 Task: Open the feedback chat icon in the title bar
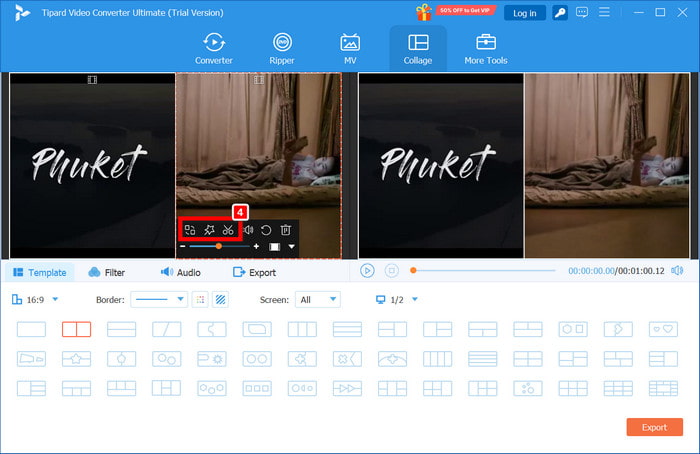click(x=582, y=12)
